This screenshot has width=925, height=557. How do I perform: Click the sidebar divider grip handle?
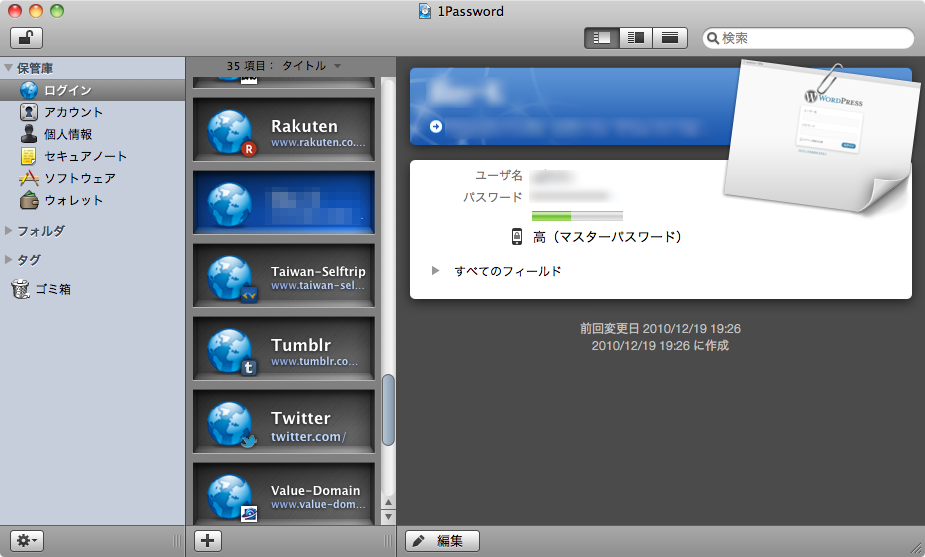pyautogui.click(x=177, y=540)
